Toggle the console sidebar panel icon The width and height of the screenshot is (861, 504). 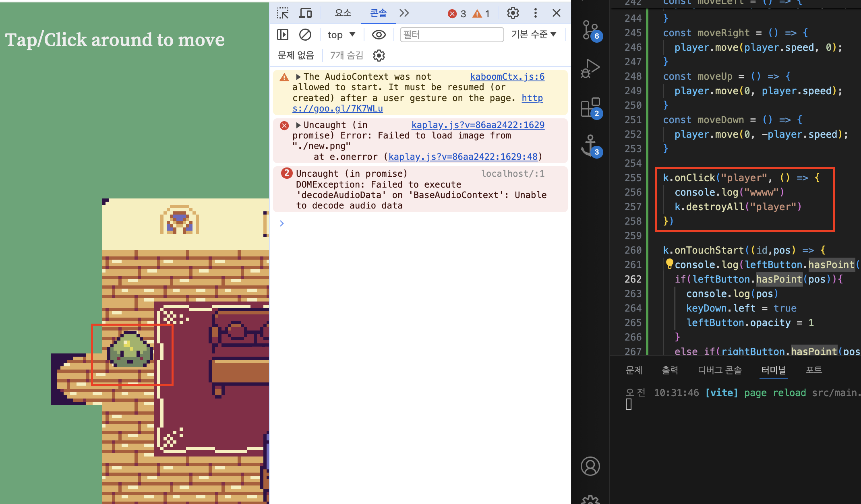click(x=283, y=35)
